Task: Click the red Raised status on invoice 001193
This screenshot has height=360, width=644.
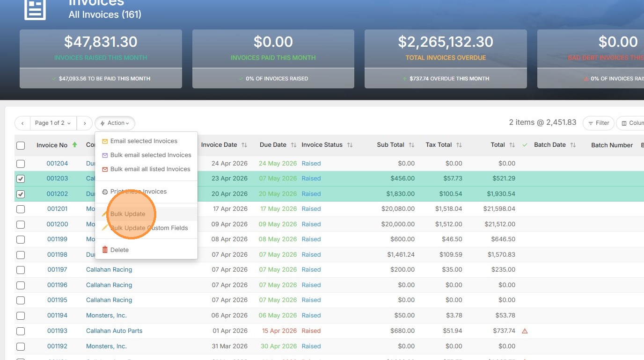Action: pyautogui.click(x=311, y=331)
